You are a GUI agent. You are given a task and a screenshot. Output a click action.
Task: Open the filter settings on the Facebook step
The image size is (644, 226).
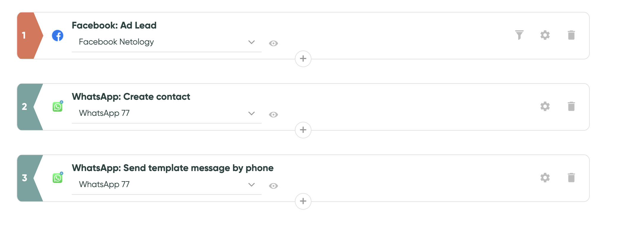(x=519, y=35)
